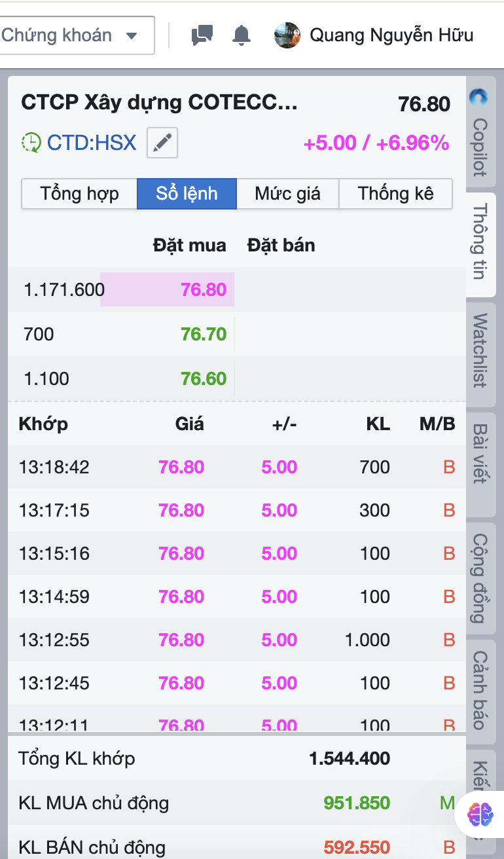
Task: Open the Watchlist side tab
Action: (x=480, y=350)
